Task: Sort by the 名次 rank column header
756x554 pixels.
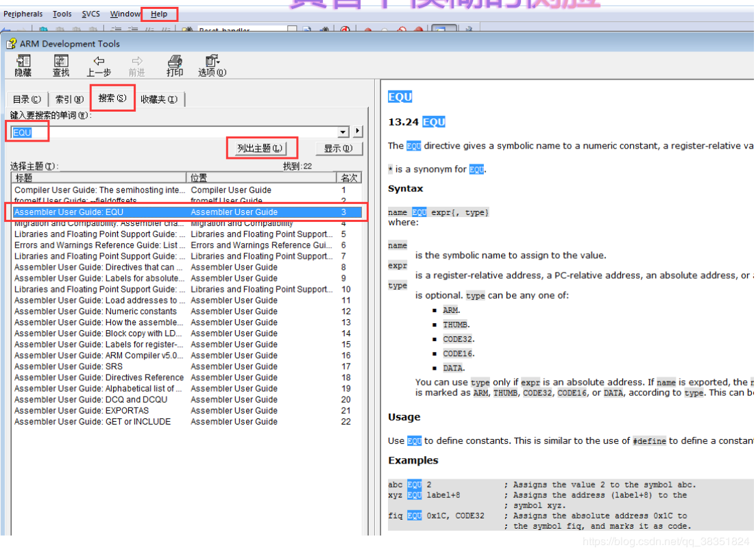Action: [349, 178]
